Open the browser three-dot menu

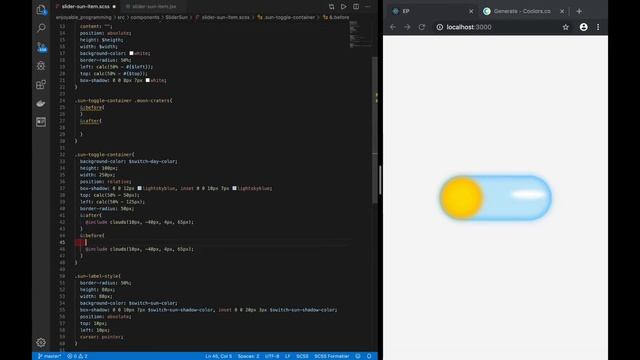click(x=598, y=27)
